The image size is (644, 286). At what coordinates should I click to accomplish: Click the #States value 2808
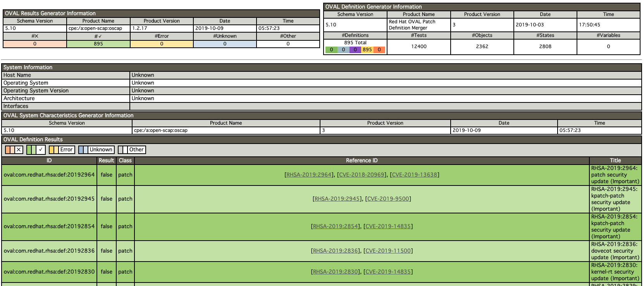545,46
